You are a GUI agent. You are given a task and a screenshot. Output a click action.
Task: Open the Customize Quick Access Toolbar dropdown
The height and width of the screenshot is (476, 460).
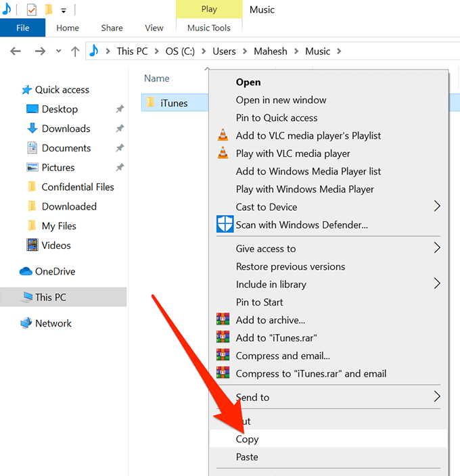pyautogui.click(x=64, y=11)
